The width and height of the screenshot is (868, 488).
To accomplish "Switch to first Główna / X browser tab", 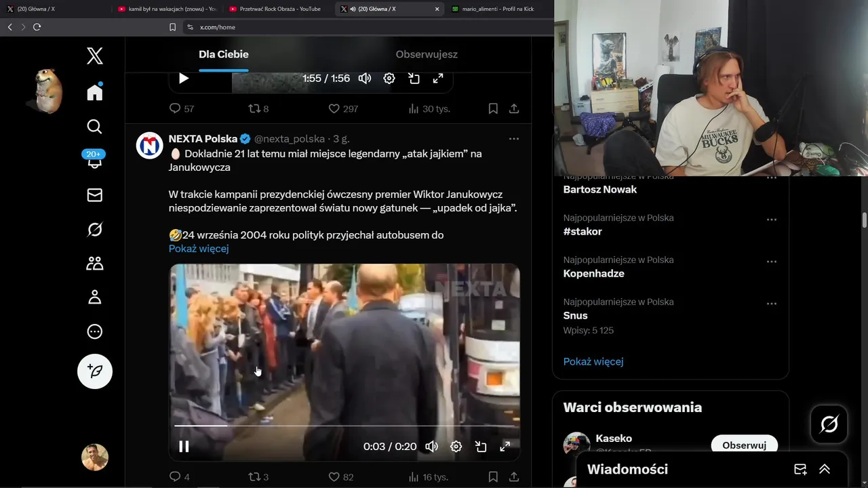I will pyautogui.click(x=56, y=9).
